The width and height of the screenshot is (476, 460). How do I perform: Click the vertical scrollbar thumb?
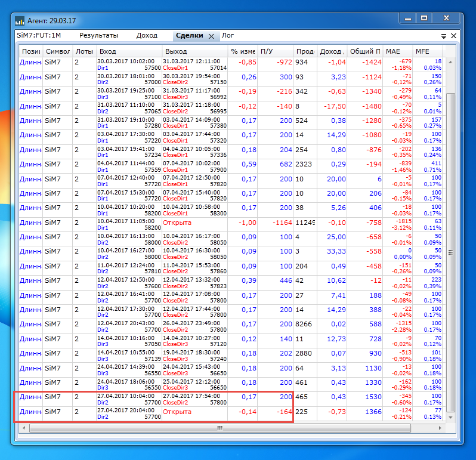pos(450,252)
